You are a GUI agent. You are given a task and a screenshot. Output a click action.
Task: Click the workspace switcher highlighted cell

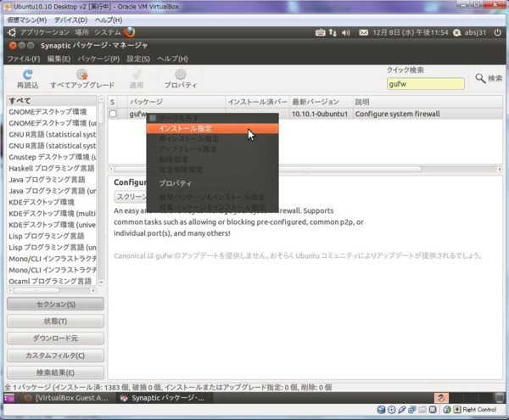point(441,398)
